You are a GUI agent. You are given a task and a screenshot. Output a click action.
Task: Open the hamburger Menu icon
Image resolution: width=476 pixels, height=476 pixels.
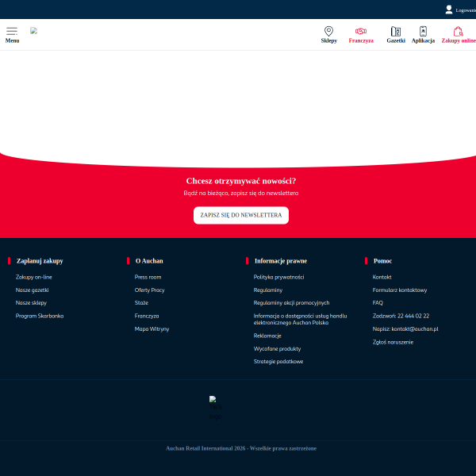(12, 32)
